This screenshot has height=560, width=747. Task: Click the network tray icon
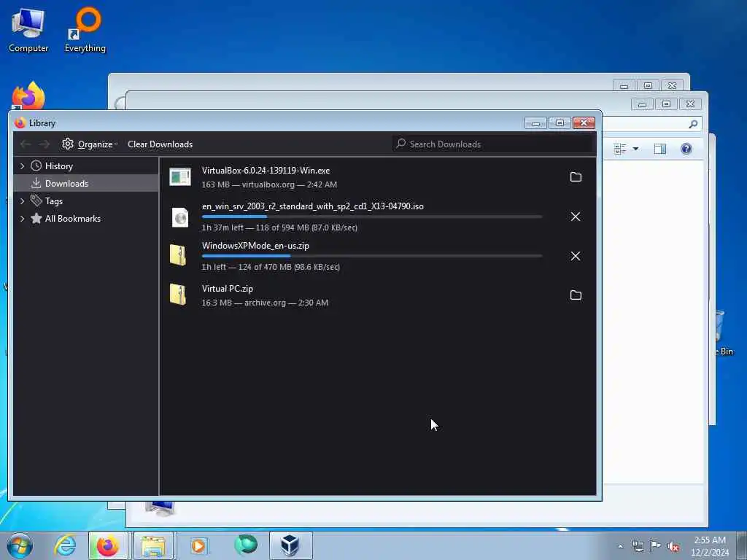pyautogui.click(x=638, y=546)
